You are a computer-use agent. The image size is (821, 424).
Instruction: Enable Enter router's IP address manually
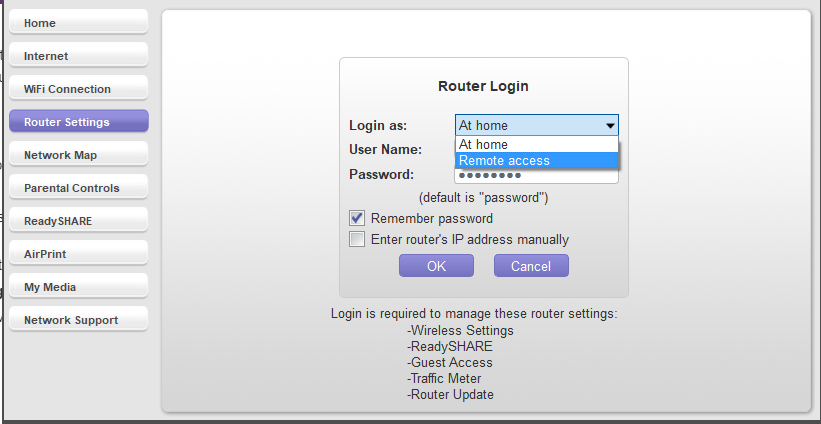(x=357, y=240)
